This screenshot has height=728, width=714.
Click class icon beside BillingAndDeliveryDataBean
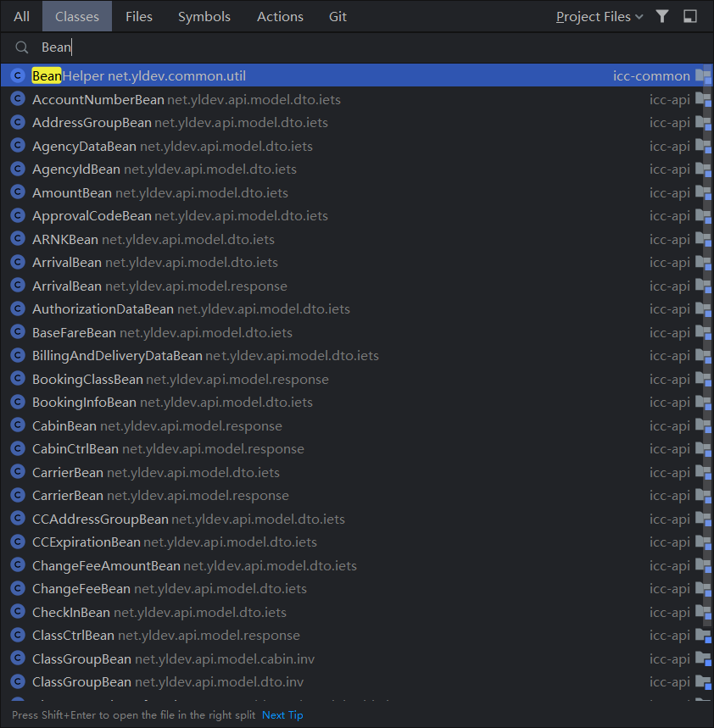pos(18,355)
